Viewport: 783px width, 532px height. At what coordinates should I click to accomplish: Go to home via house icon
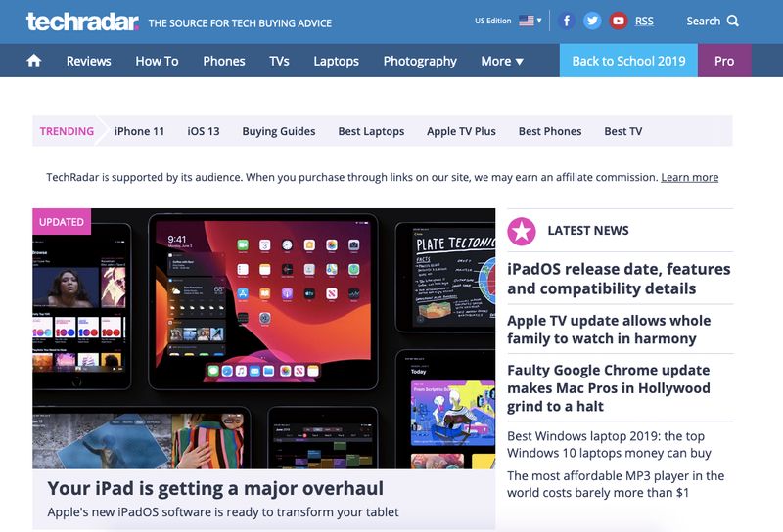[x=34, y=61]
